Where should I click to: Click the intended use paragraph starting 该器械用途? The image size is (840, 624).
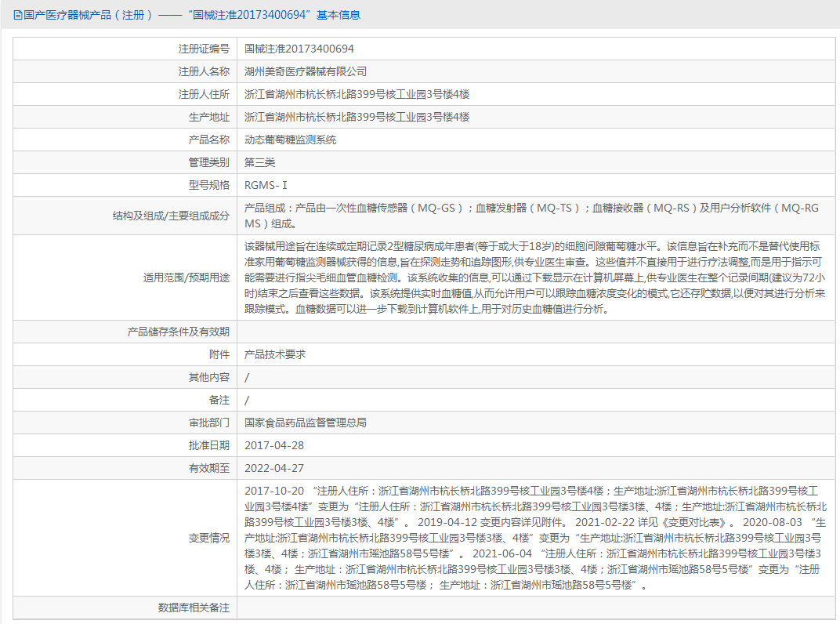[x=534, y=278]
